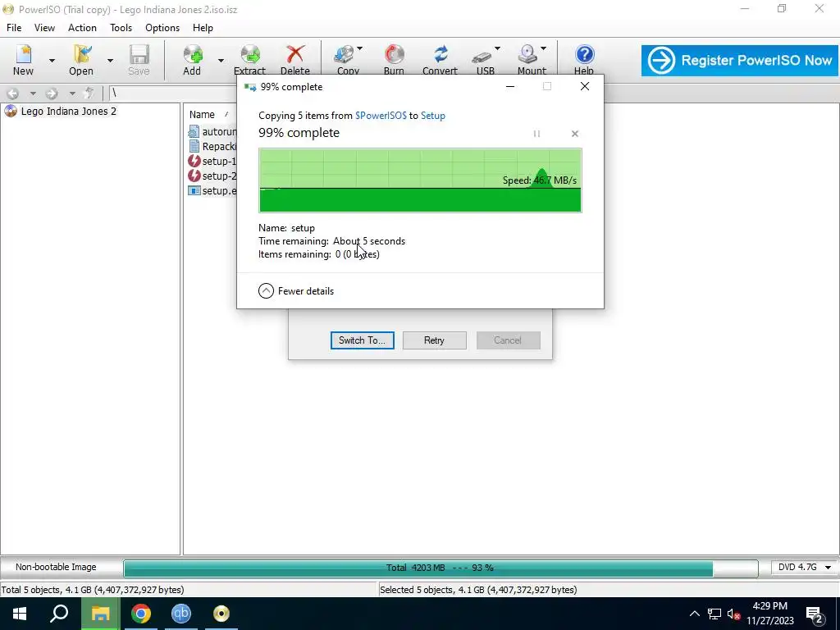The image size is (840, 630).
Task: Select Lego Indiana Jones 2 tree node
Action: coord(68,112)
